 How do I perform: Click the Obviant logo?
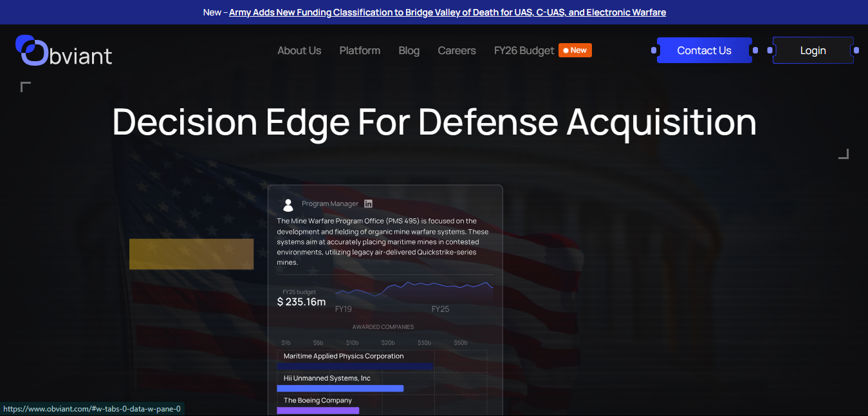pos(64,50)
